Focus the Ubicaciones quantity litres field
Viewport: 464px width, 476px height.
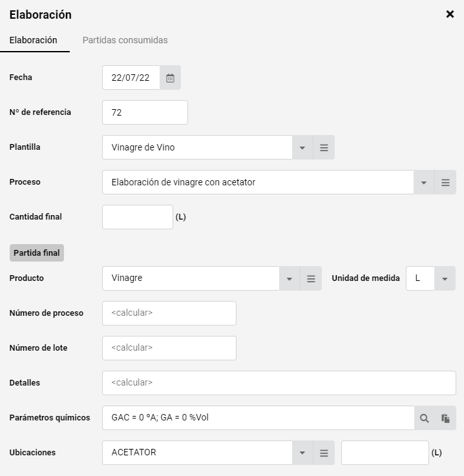[x=385, y=453]
